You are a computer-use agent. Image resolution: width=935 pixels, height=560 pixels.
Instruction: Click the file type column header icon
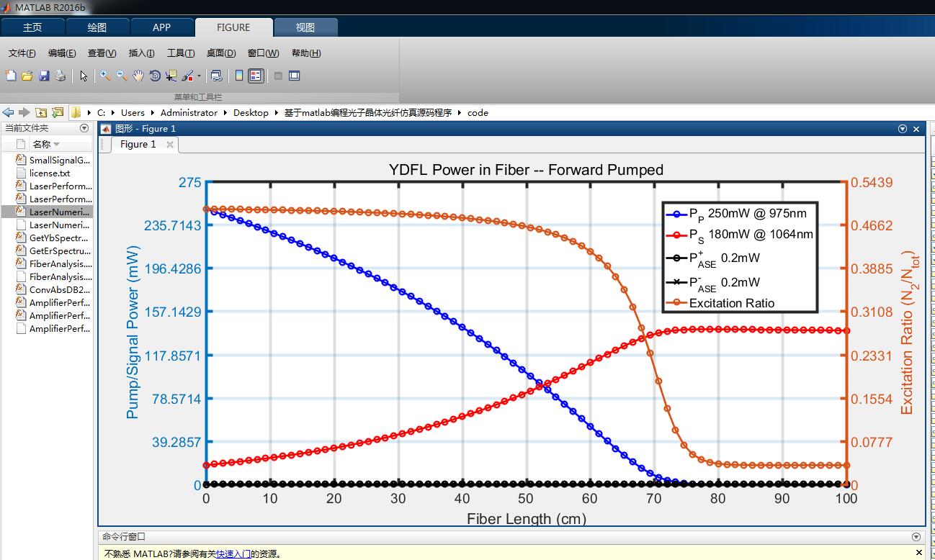(x=21, y=144)
